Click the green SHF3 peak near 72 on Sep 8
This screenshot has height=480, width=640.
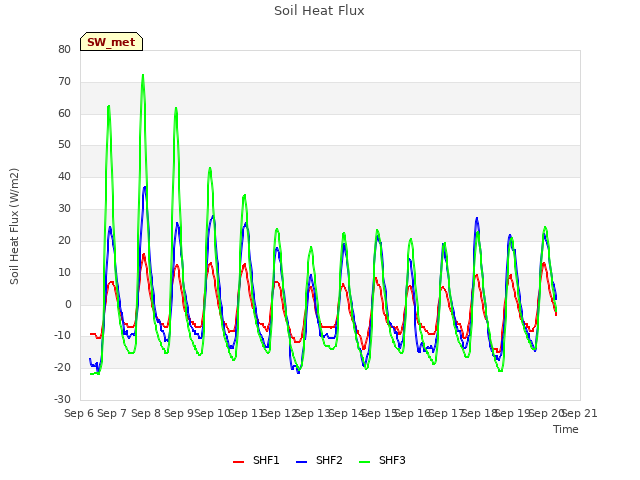click(x=143, y=75)
